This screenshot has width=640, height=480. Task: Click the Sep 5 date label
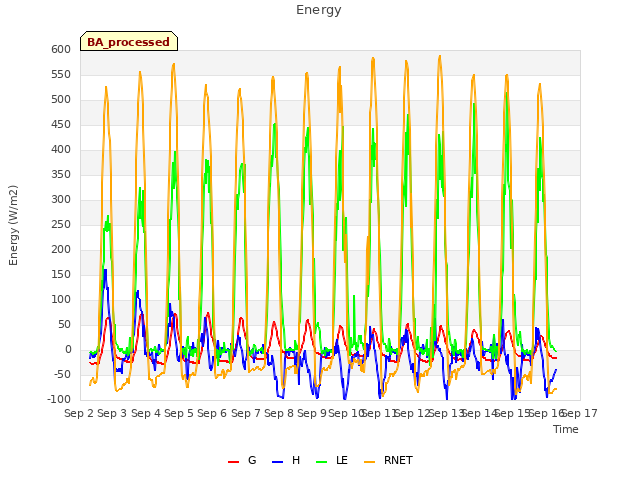179,413
